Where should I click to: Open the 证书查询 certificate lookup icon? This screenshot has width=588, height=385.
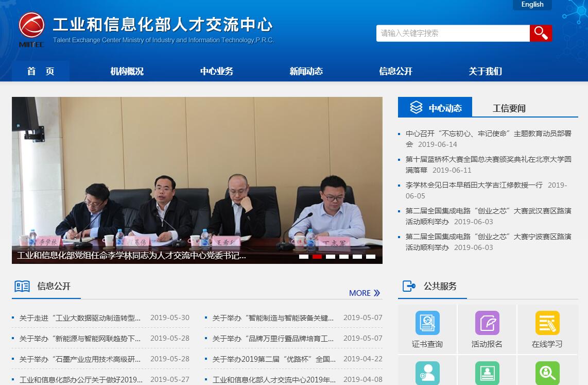(x=427, y=323)
